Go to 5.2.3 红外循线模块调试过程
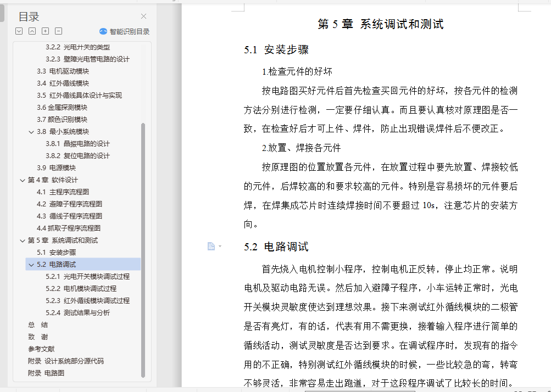The width and height of the screenshot is (551, 392). click(x=87, y=301)
